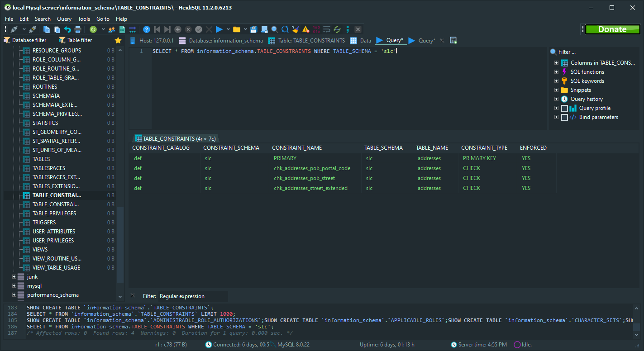
Task: Open the dropdown arrow next to the folder icon
Action: (x=245, y=29)
